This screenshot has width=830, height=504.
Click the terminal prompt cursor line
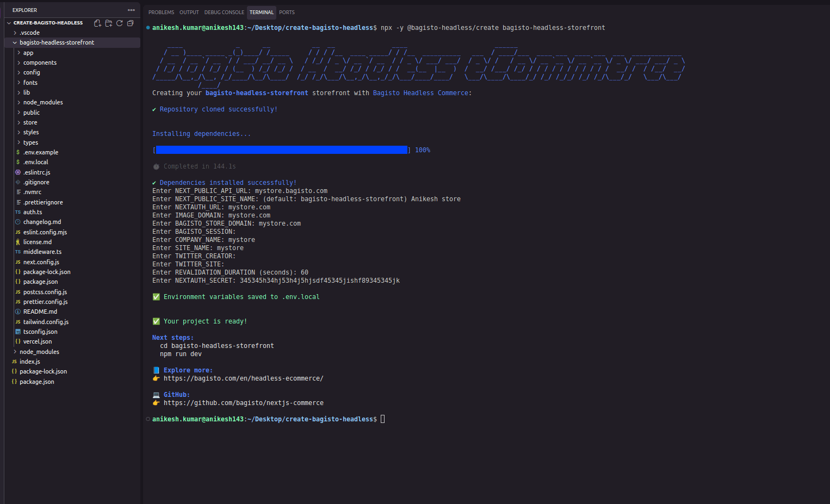(x=382, y=419)
